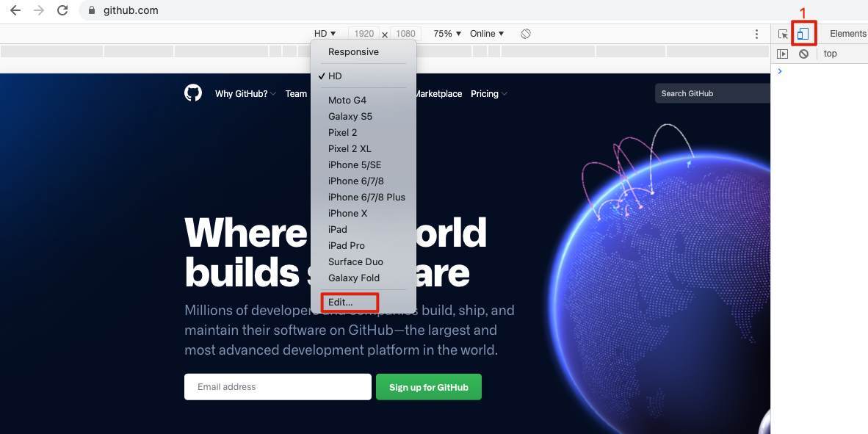The height and width of the screenshot is (434, 868).
Task: Click the rotate device orientation icon
Action: click(x=526, y=34)
